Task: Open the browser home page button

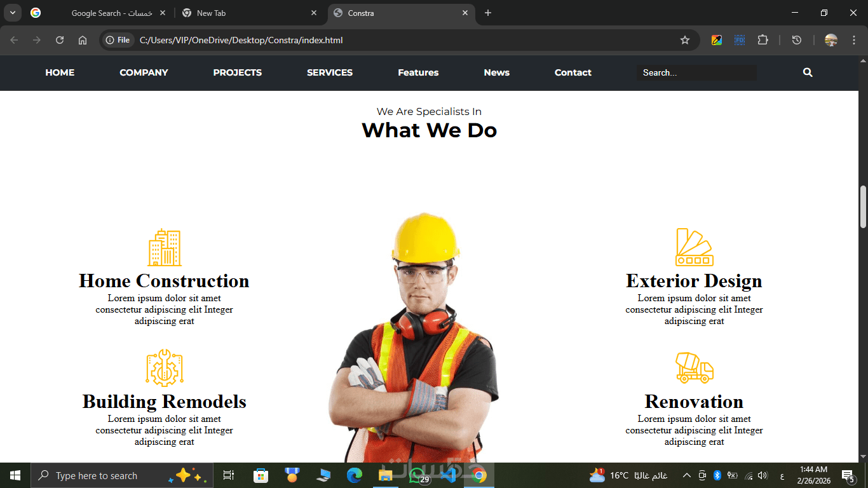Action: click(83, 40)
